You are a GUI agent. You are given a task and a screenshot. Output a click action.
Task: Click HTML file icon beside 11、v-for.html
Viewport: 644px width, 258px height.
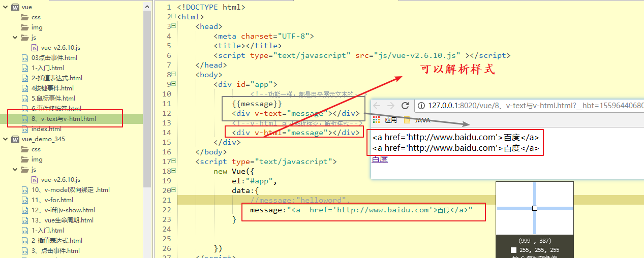coord(25,200)
